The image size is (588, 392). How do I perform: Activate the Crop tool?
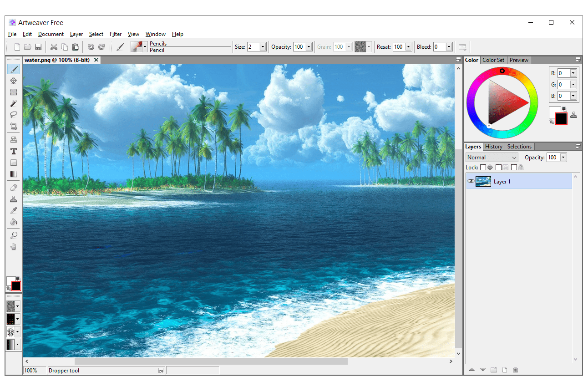pyautogui.click(x=14, y=126)
